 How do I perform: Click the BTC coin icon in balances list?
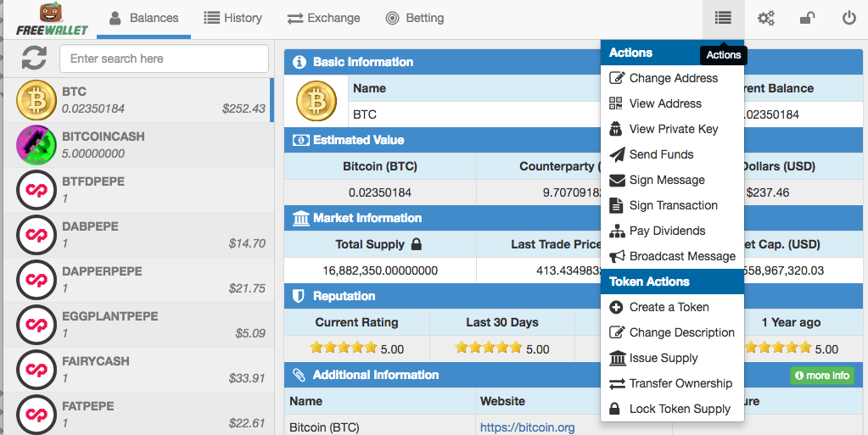point(36,100)
